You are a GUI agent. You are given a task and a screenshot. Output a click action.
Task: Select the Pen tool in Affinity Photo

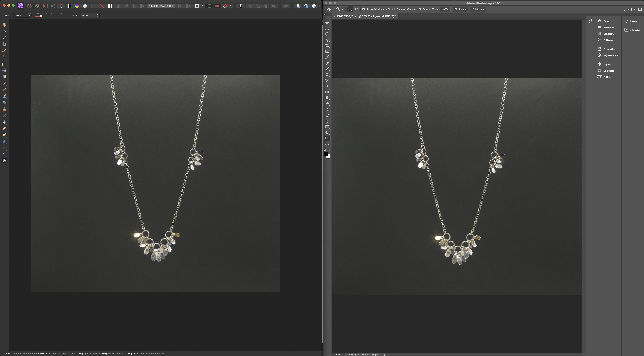click(x=4, y=135)
